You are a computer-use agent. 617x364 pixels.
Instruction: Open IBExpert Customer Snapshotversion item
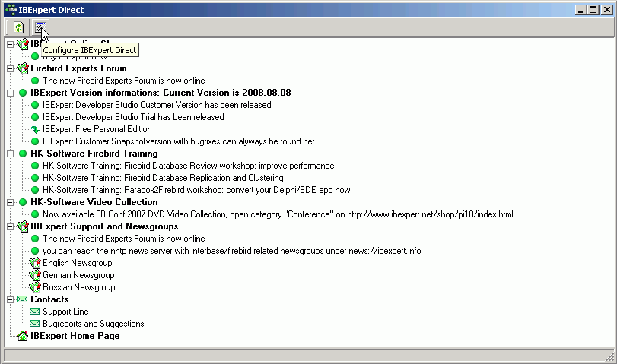179,141
